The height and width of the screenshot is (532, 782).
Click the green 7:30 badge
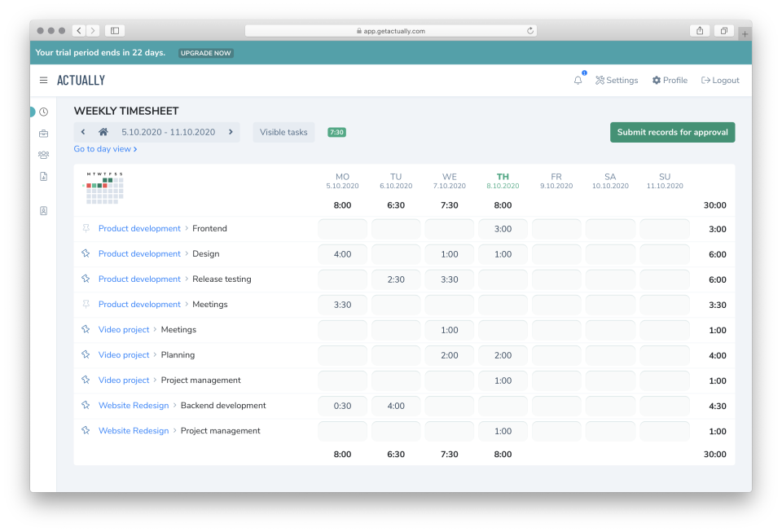(x=336, y=132)
